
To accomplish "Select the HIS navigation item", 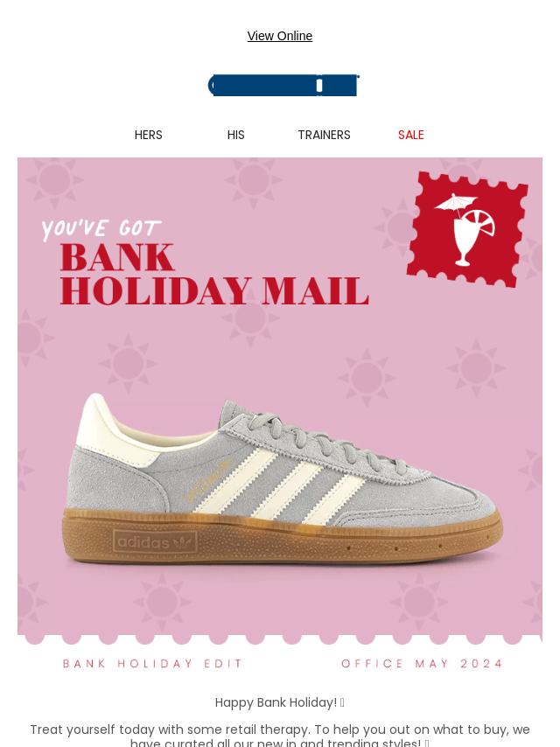I will [x=236, y=135].
